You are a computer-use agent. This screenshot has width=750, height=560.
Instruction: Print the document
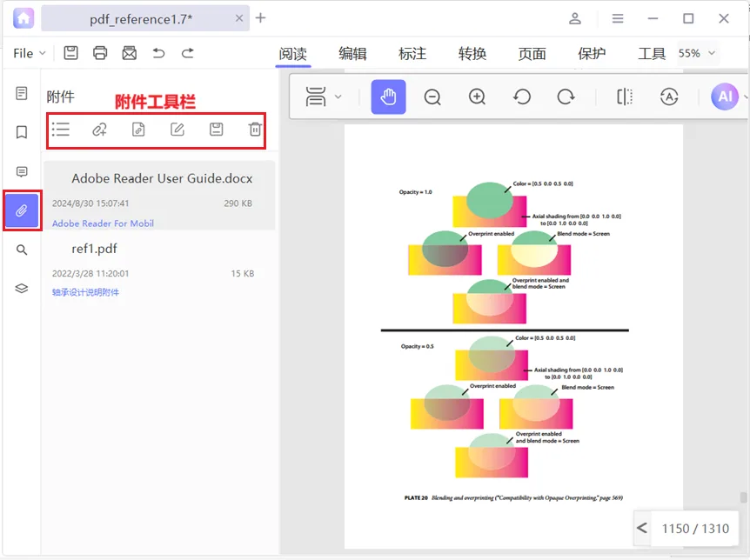click(100, 52)
